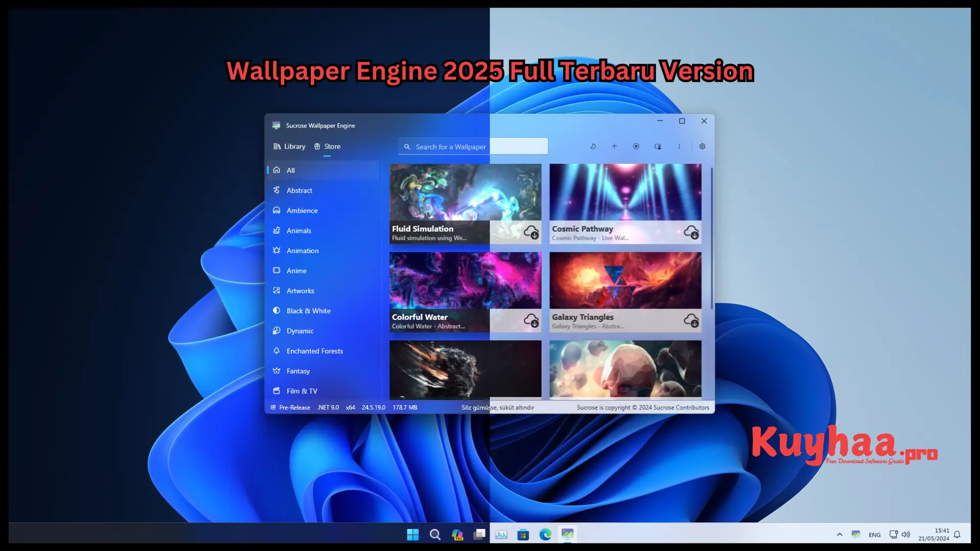980x551 pixels.
Task: Select the Abstract category in the sidebar
Action: tap(300, 190)
